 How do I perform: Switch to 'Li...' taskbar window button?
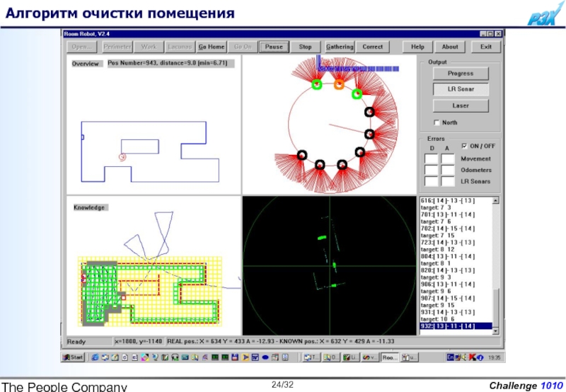pyautogui.click(x=350, y=357)
